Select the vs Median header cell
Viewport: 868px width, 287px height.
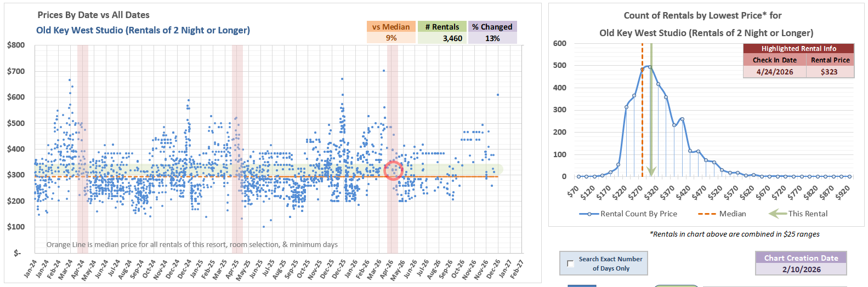click(x=391, y=27)
